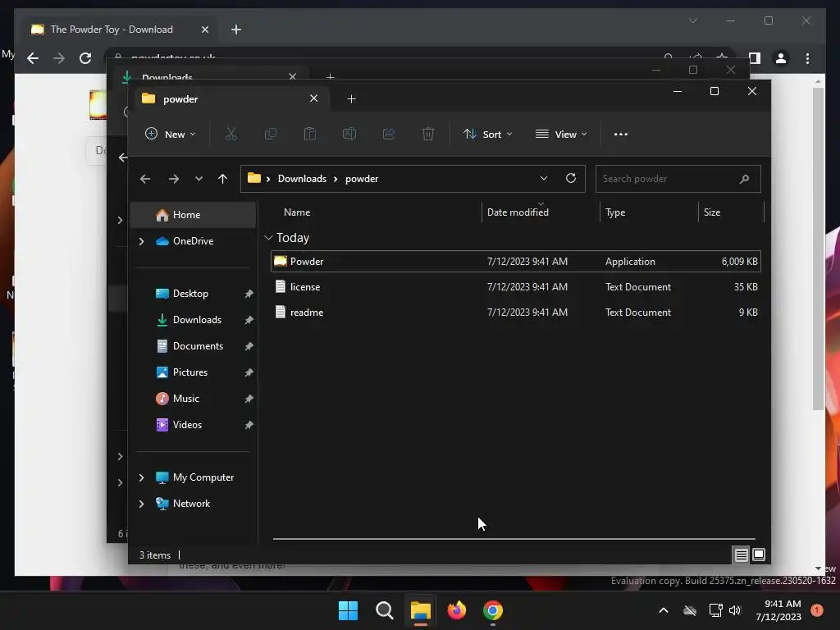The width and height of the screenshot is (840, 630).
Task: Go up one folder level arrow
Action: pyautogui.click(x=223, y=179)
